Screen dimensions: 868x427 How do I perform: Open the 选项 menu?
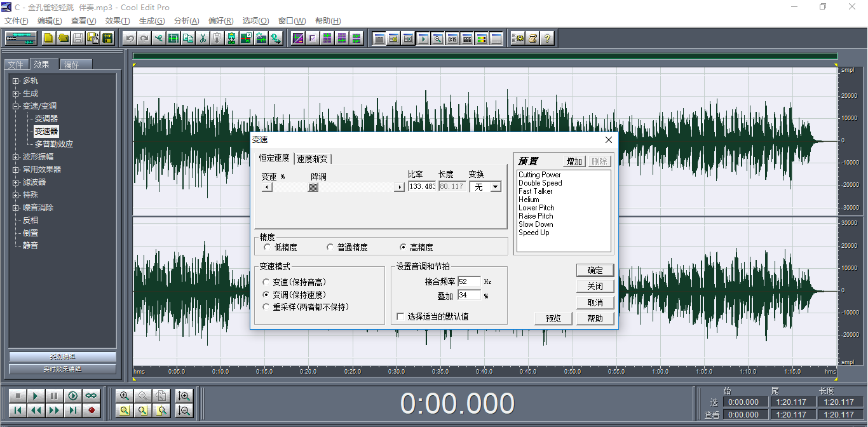tap(255, 20)
